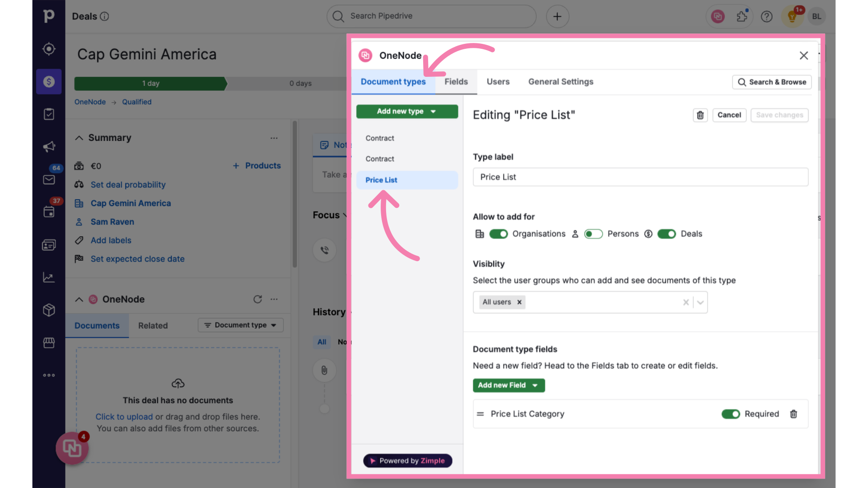
Task: Switch to the Fields tab
Action: click(x=456, y=82)
